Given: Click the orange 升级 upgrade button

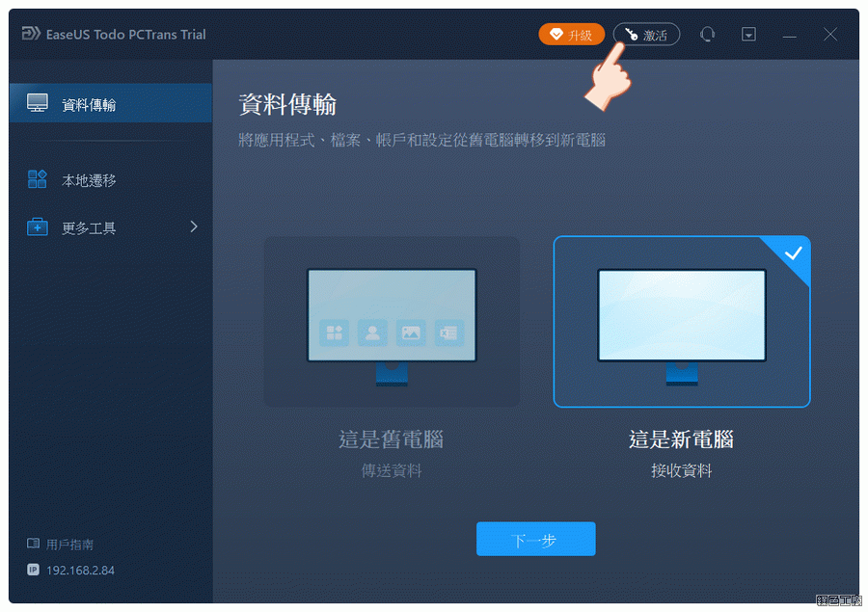Looking at the screenshot, I should pyautogui.click(x=571, y=35).
